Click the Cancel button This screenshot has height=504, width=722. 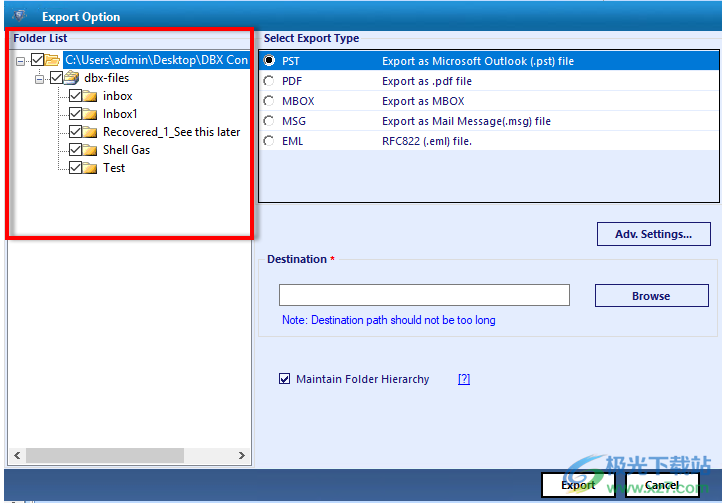tap(662, 485)
